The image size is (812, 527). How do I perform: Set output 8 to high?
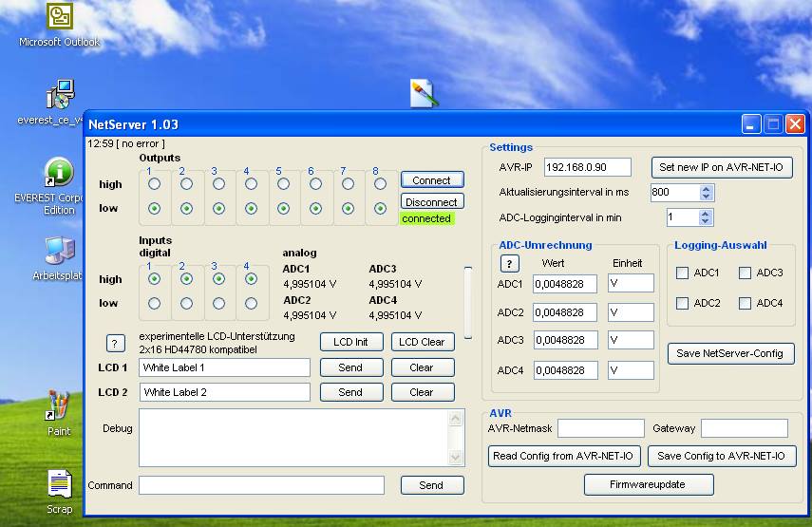click(x=380, y=184)
